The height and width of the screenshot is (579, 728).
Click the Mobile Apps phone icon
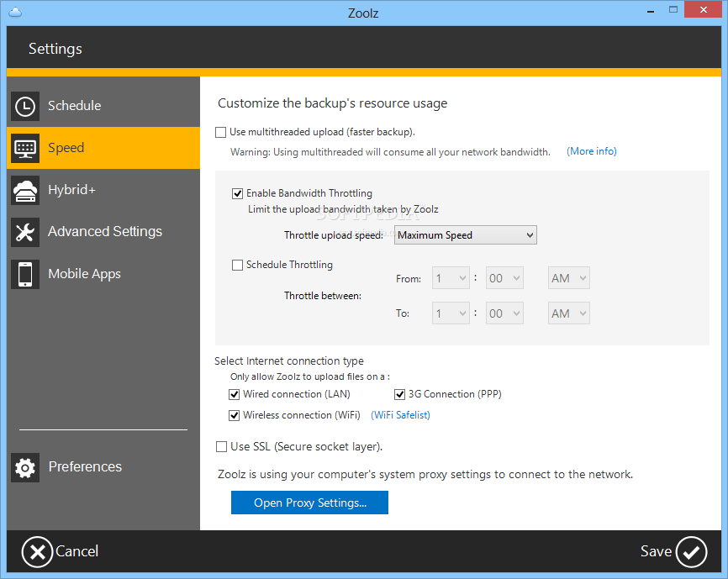[25, 274]
